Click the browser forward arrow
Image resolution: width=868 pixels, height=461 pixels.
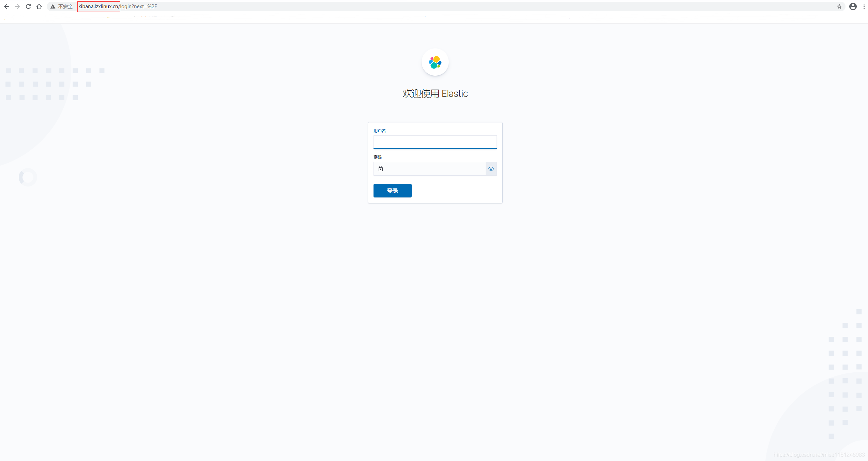coord(17,6)
